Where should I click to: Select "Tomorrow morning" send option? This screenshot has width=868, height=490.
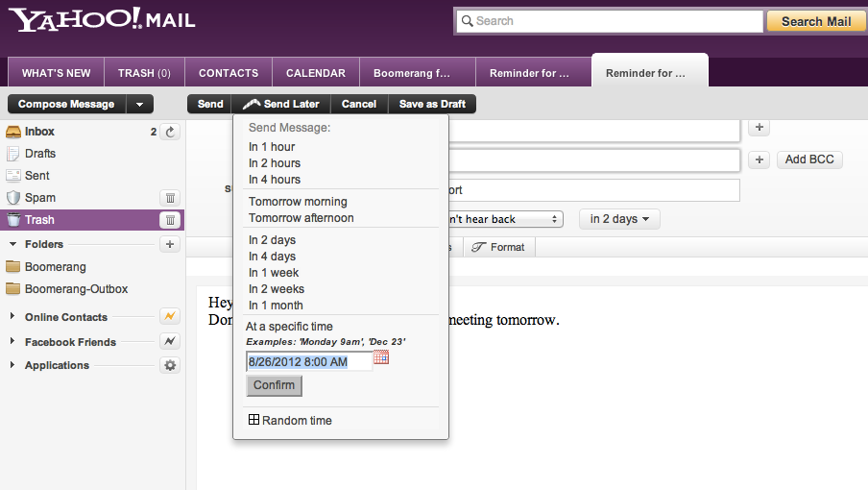(x=298, y=202)
